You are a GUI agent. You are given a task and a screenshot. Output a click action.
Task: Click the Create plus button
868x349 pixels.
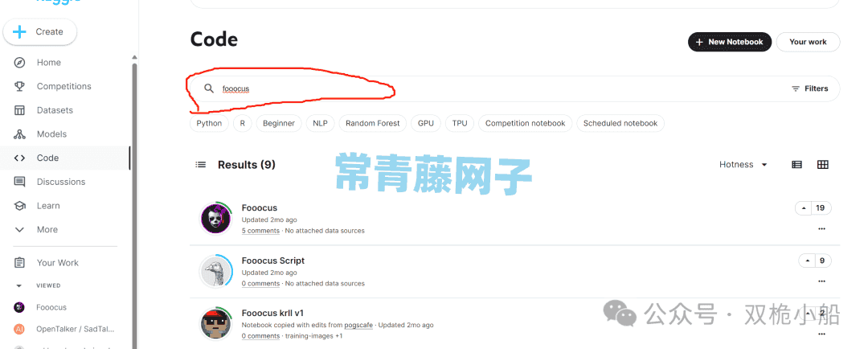click(40, 31)
